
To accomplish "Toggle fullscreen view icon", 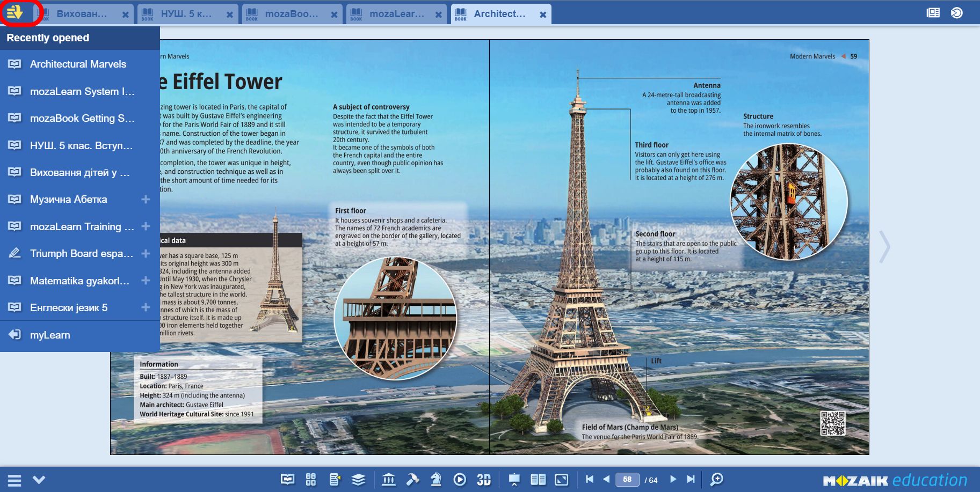I will (x=562, y=479).
